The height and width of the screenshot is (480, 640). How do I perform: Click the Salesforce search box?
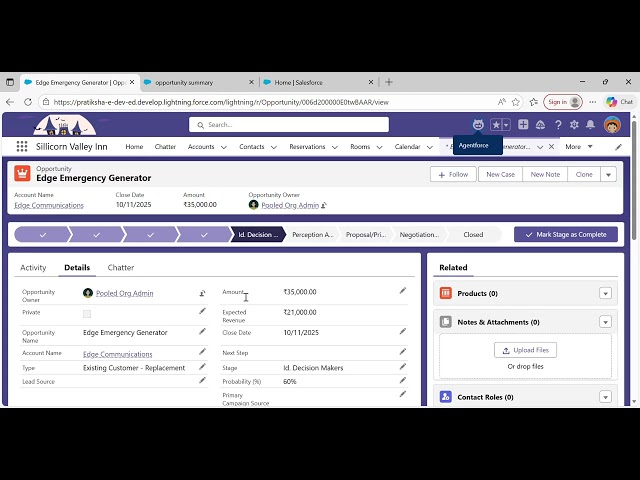point(289,125)
